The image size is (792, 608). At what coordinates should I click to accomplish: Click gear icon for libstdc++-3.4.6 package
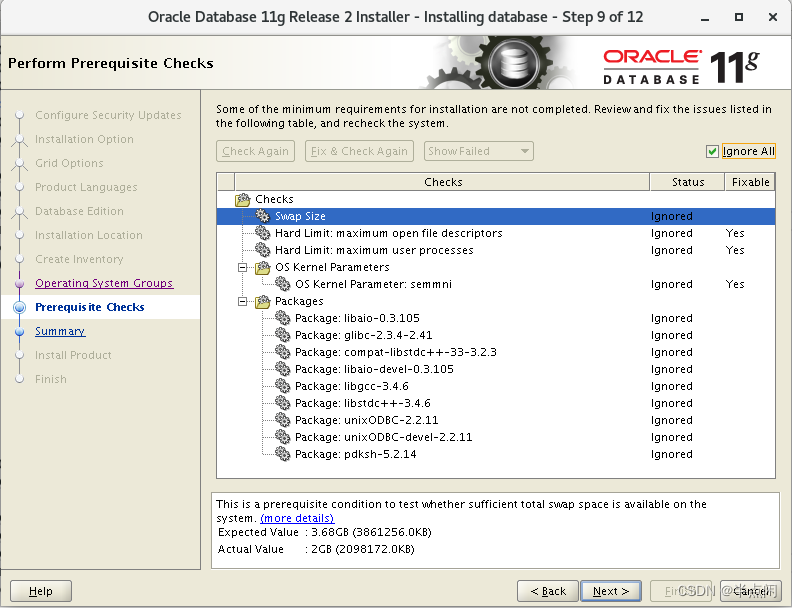tap(282, 403)
